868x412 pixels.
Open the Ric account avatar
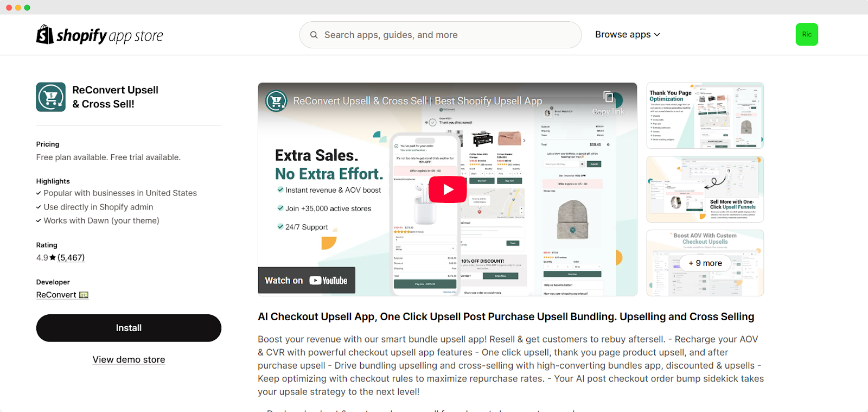click(807, 34)
